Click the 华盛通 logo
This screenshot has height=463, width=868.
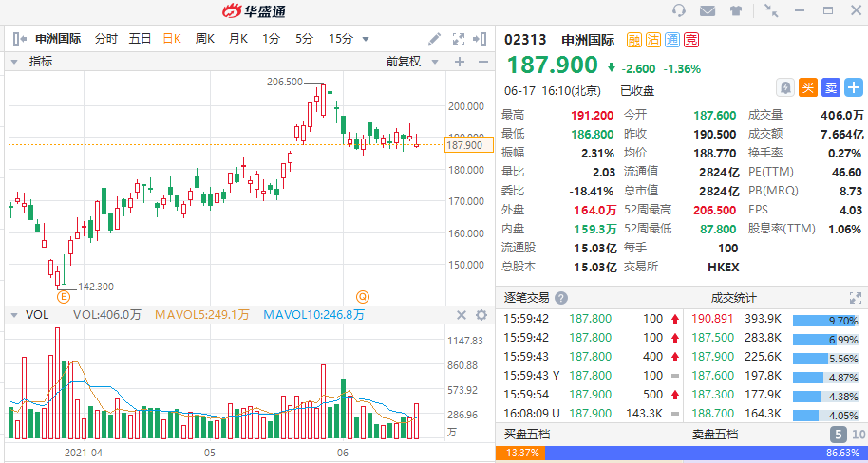[255, 10]
